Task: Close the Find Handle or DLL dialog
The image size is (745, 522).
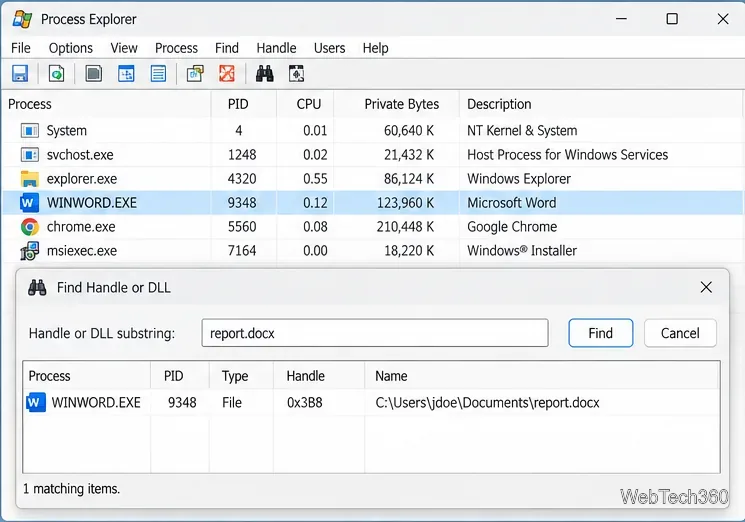Action: tap(706, 287)
